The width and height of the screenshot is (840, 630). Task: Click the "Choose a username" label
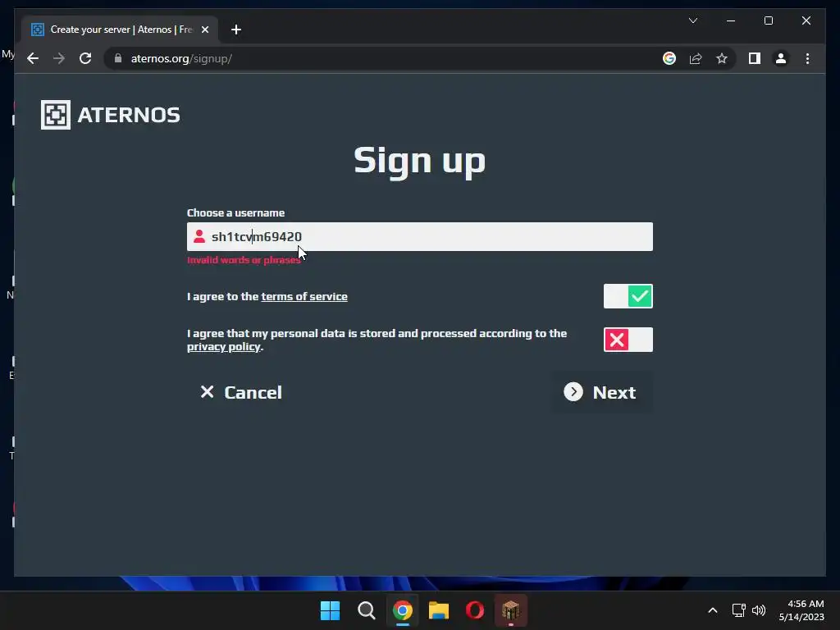(235, 212)
